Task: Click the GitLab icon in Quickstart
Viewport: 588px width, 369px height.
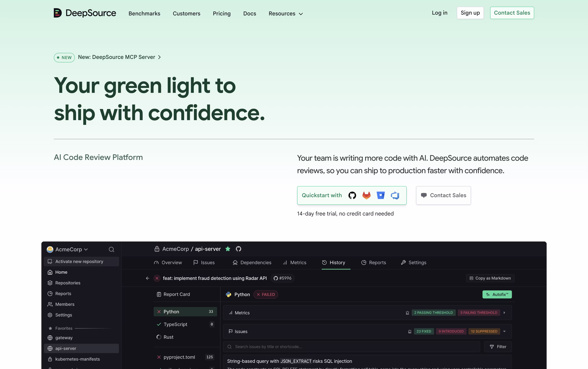Action: [366, 195]
